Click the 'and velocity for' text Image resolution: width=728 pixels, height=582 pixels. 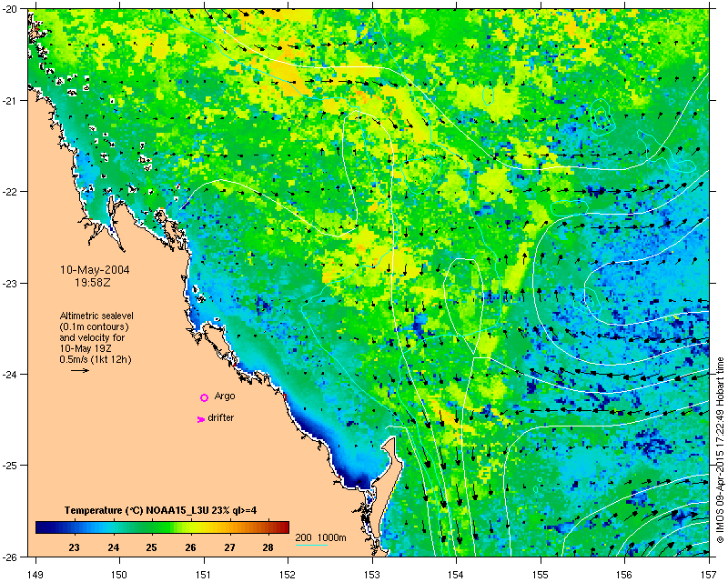[92, 337]
